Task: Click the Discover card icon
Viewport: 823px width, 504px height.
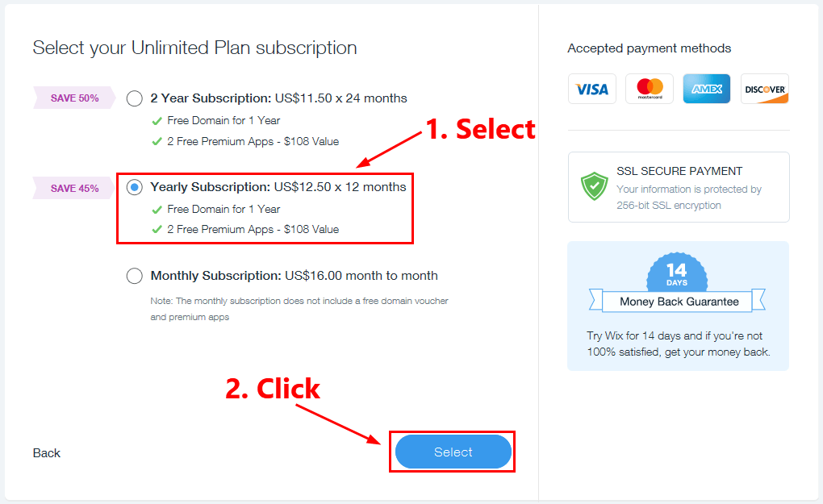Action: pyautogui.click(x=765, y=90)
